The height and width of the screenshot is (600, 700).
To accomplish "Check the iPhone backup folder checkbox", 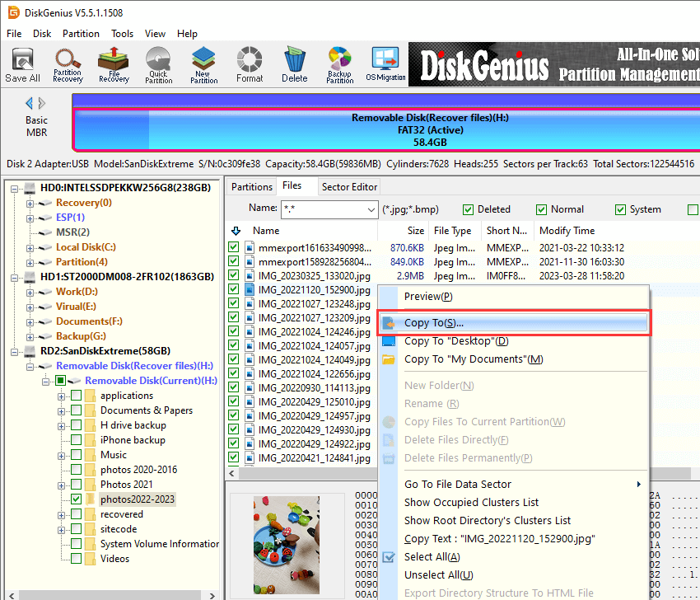I will click(x=77, y=440).
